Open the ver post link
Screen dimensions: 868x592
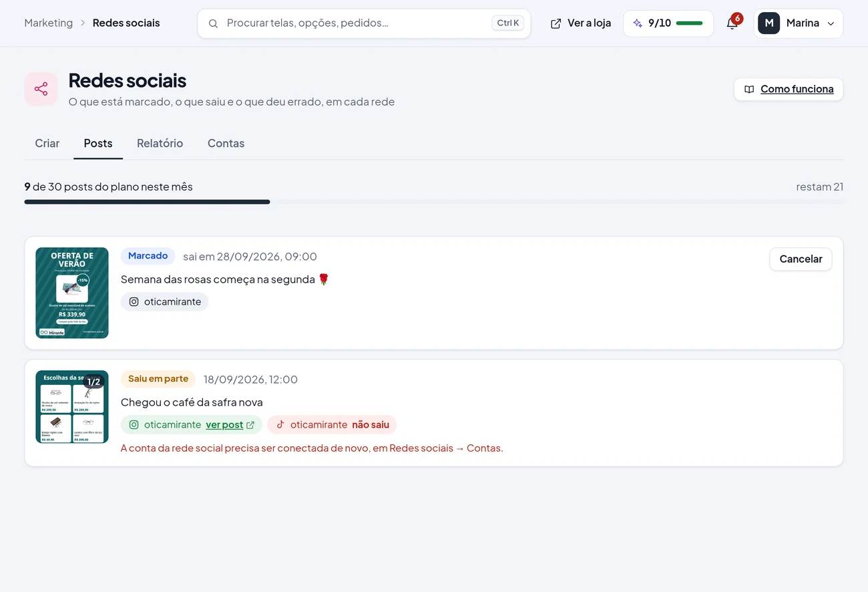(224, 425)
